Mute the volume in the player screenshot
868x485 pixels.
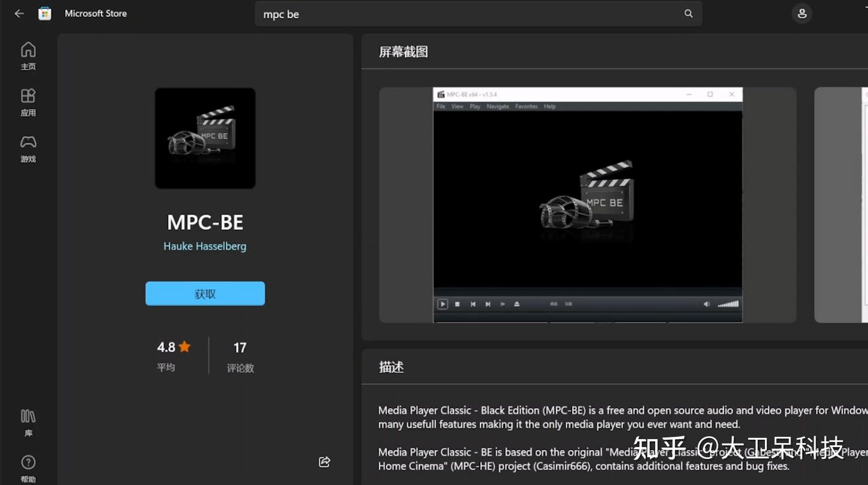point(706,304)
